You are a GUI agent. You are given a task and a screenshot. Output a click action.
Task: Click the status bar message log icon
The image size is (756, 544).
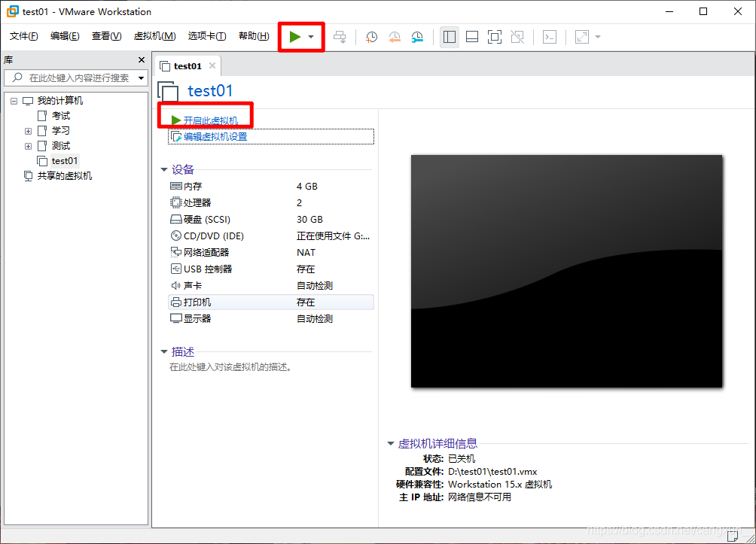pos(733,536)
